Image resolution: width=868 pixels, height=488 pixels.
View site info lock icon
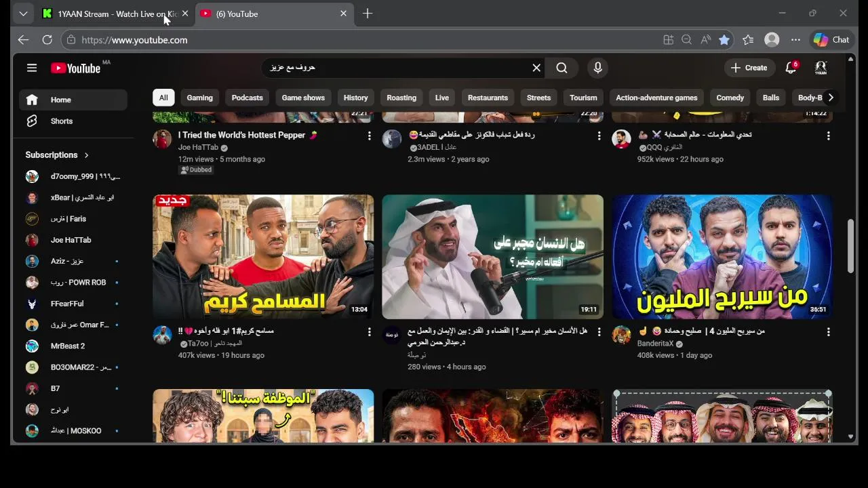[71, 40]
